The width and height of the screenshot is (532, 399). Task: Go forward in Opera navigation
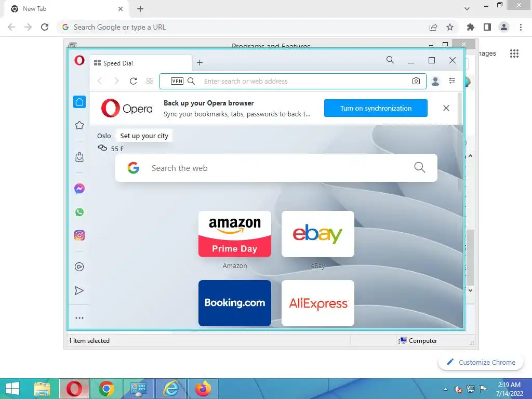pos(116,81)
